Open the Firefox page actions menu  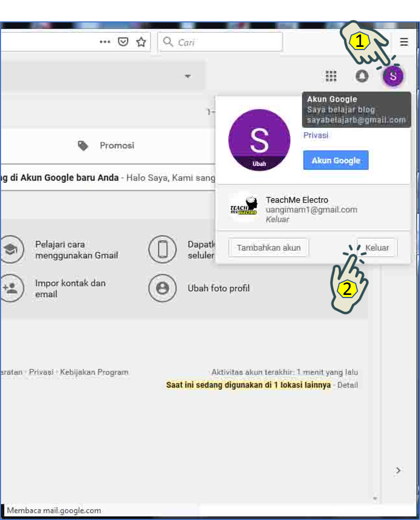click(x=105, y=42)
